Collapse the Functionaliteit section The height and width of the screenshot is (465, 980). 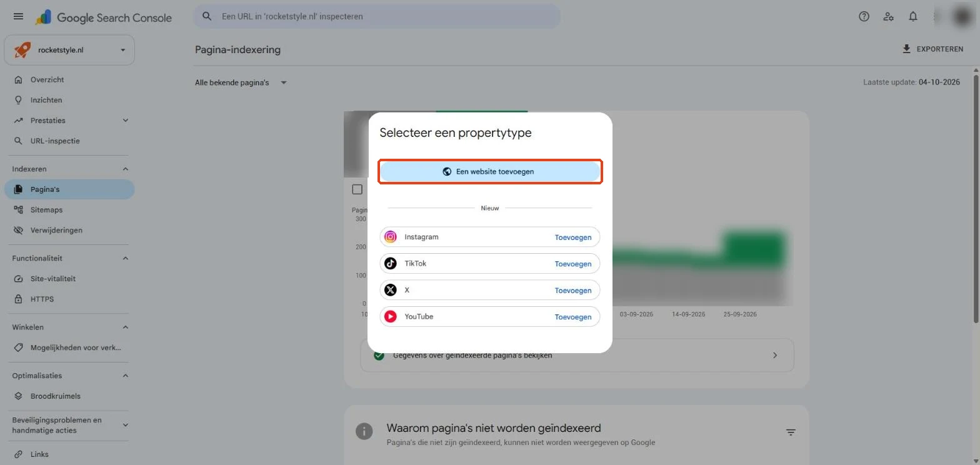125,258
